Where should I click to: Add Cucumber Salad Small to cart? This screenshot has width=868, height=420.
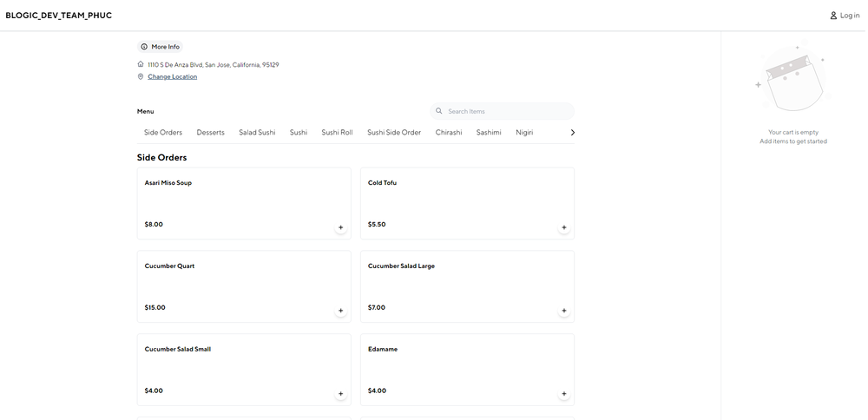point(340,394)
